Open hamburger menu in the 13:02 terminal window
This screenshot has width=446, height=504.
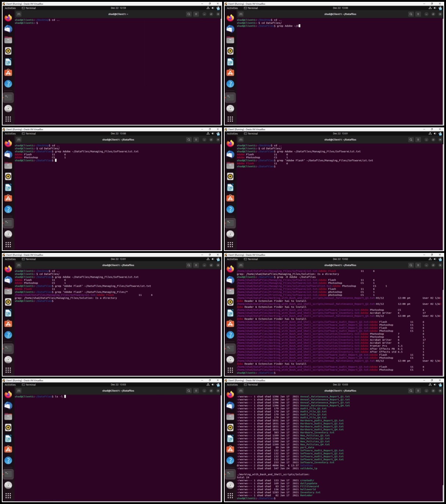[x=418, y=265]
